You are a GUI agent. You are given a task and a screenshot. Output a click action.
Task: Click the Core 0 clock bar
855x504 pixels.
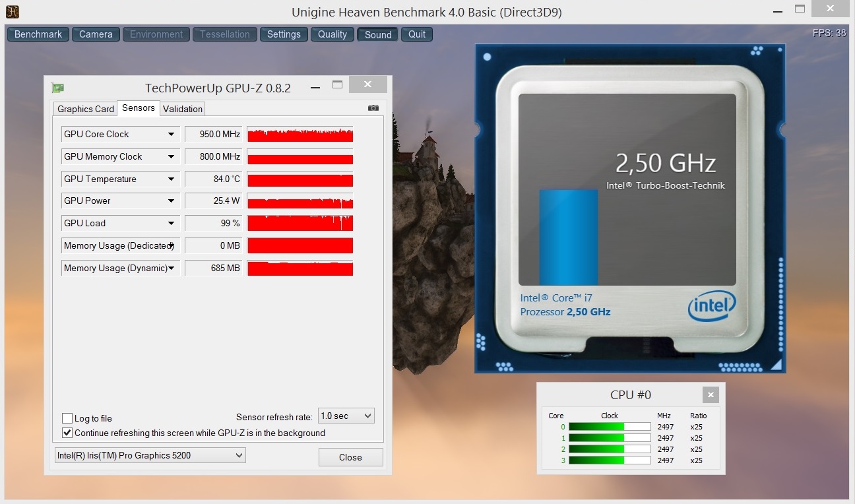click(610, 427)
